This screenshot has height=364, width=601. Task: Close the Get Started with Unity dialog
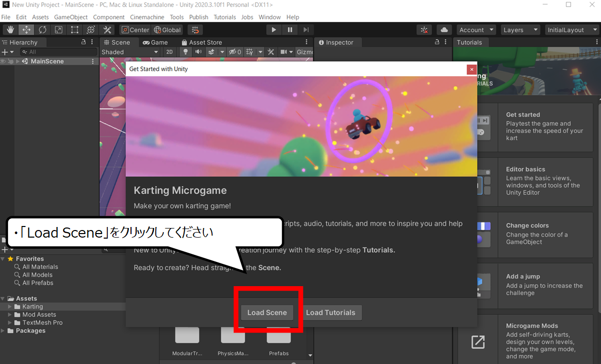[472, 69]
